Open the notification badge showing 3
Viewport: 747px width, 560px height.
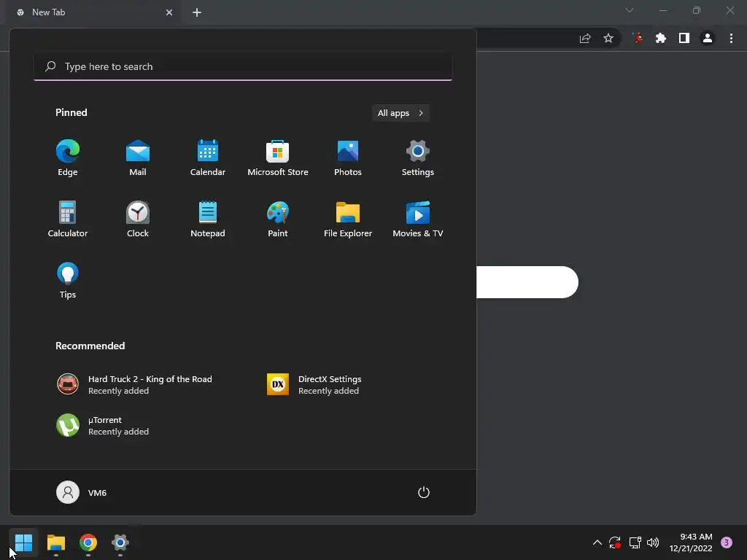pos(726,542)
